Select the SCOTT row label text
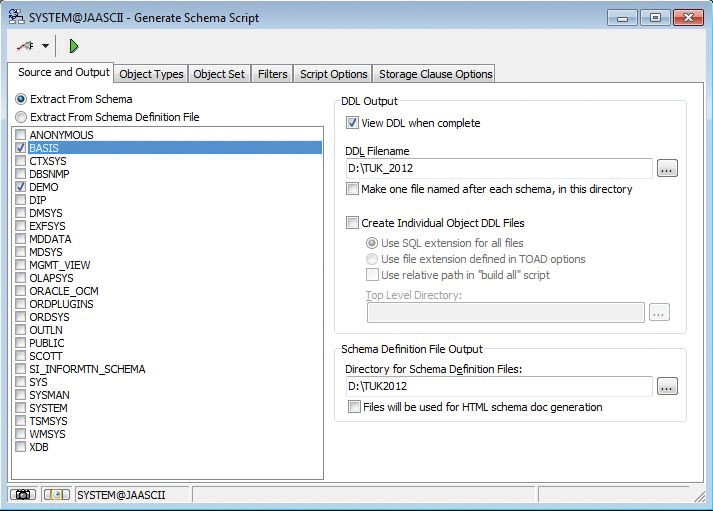This screenshot has height=511, width=713. [45, 356]
